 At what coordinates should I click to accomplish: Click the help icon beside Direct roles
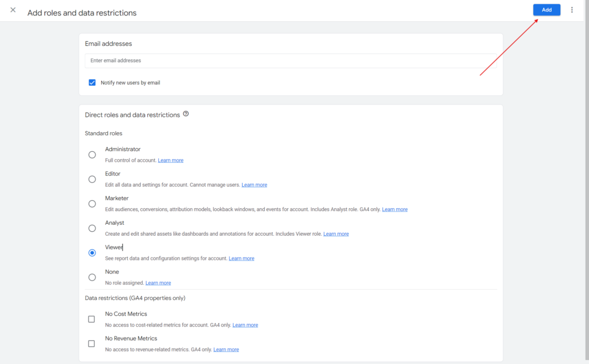coord(186,114)
